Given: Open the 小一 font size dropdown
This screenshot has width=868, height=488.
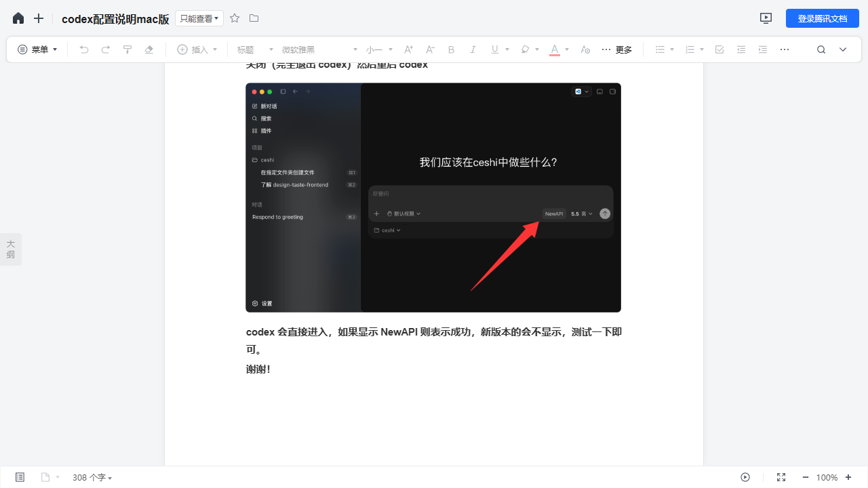Looking at the screenshot, I should tap(378, 49).
